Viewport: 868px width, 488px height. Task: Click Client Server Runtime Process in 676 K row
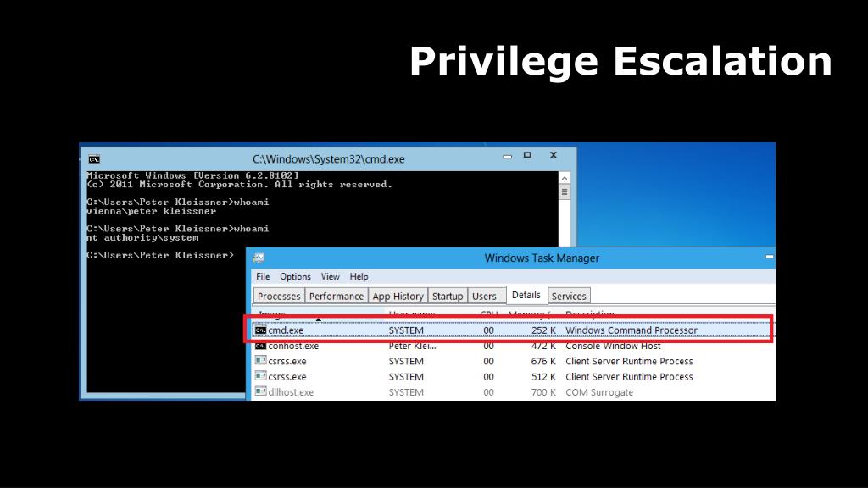click(629, 361)
